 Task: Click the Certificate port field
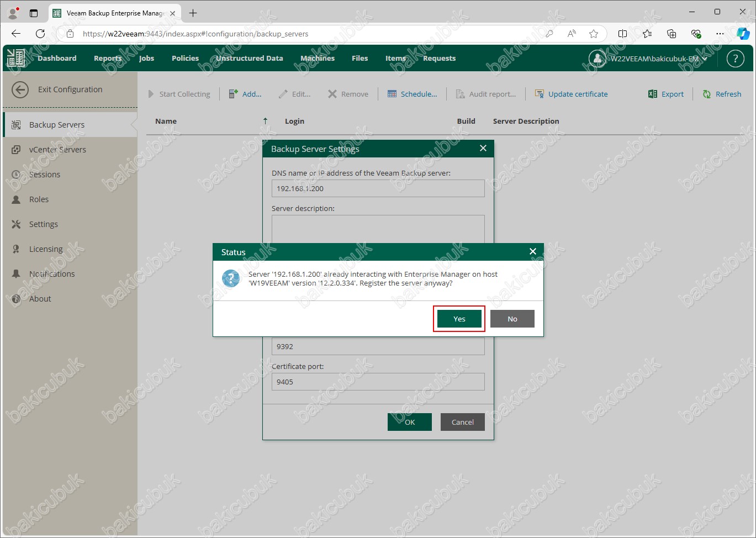[378, 382]
